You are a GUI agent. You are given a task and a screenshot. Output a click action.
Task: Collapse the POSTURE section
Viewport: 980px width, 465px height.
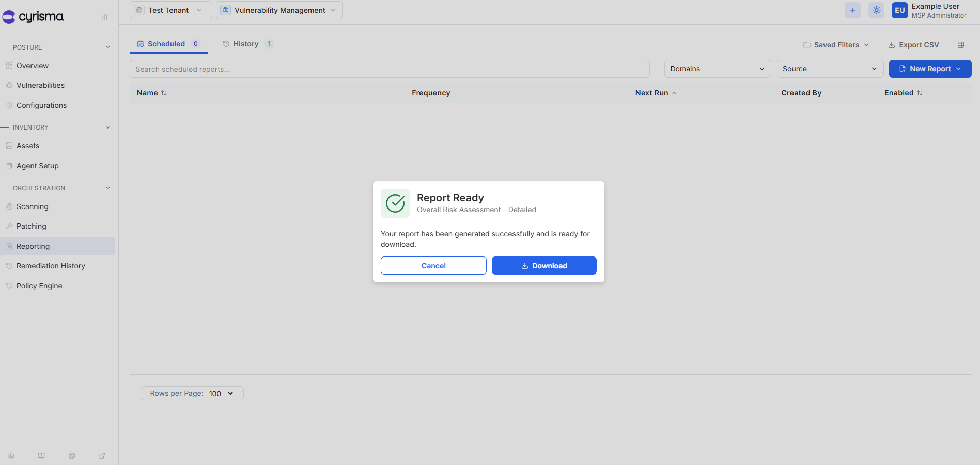(x=108, y=47)
